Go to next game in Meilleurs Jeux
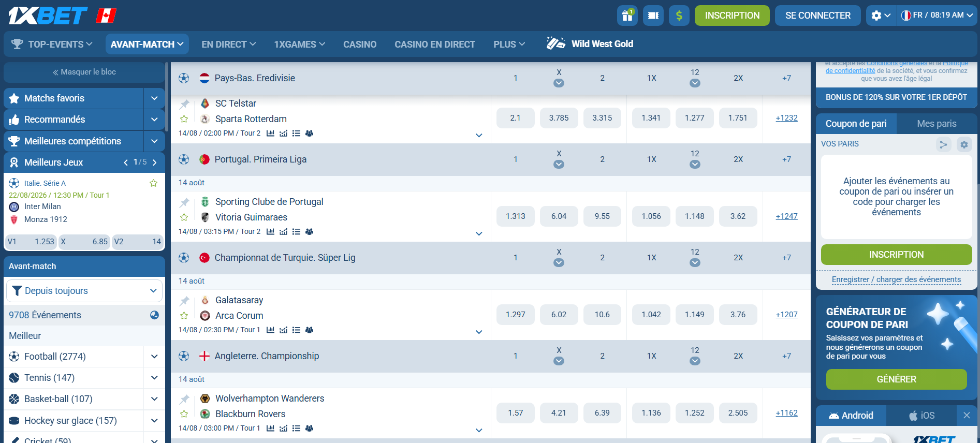980x443 pixels. [x=154, y=163]
